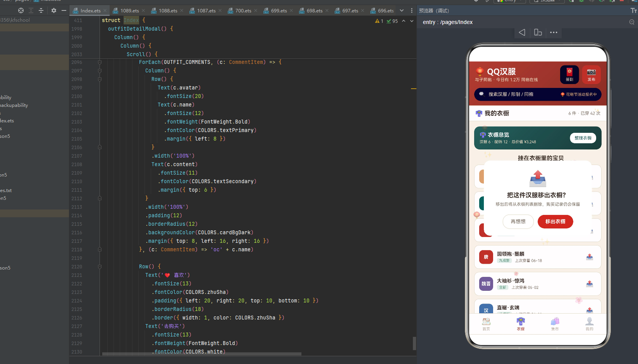Close the Index.ets tab
638x364 pixels.
(x=105, y=11)
